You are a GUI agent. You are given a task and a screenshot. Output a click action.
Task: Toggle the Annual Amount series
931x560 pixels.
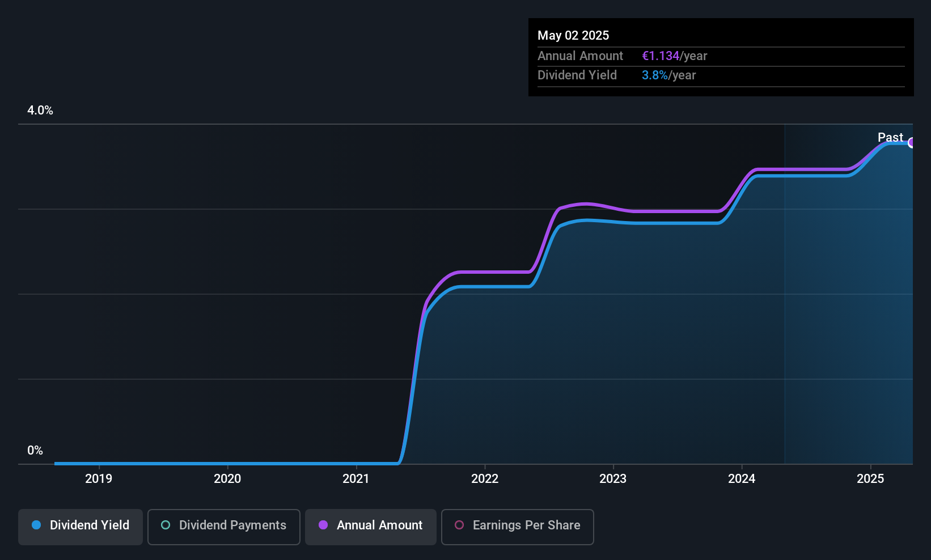coord(371,527)
